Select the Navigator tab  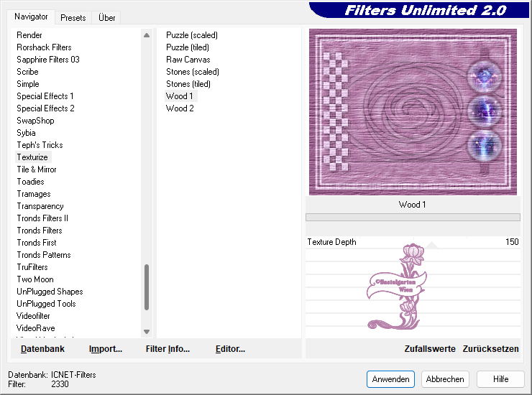point(31,17)
